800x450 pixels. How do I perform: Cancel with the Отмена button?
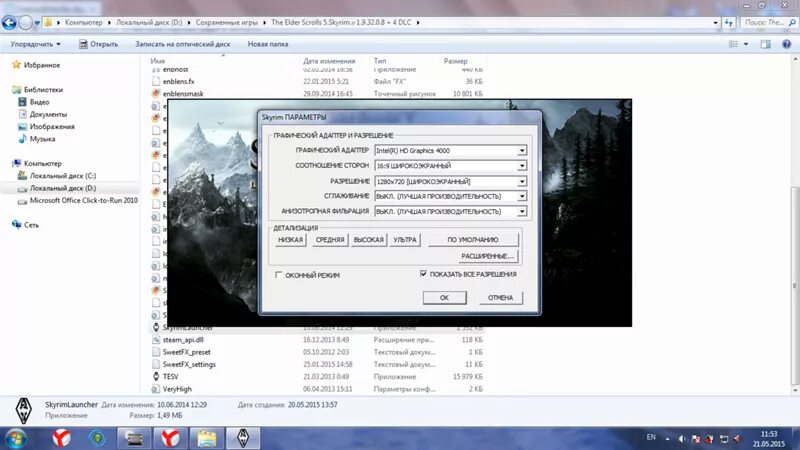[501, 297]
